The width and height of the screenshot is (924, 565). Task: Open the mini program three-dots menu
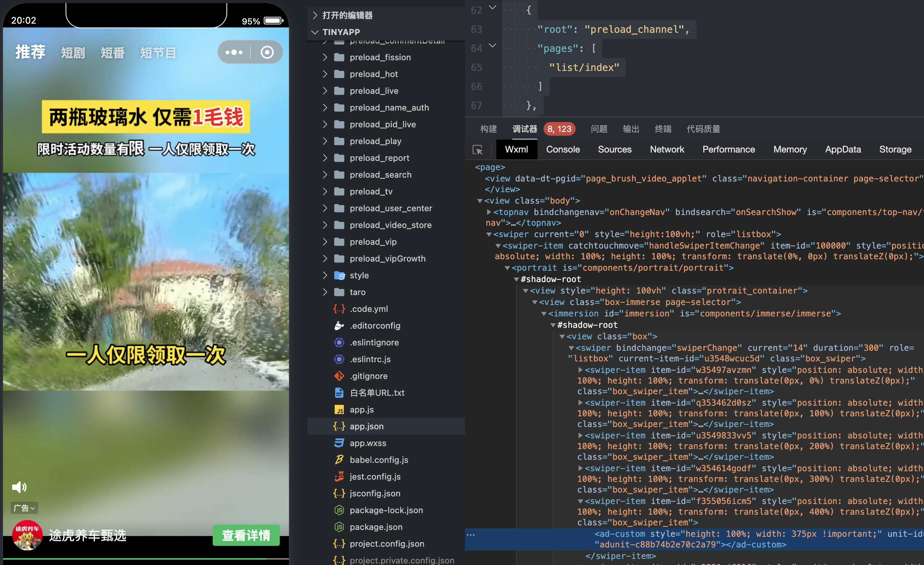pos(234,52)
